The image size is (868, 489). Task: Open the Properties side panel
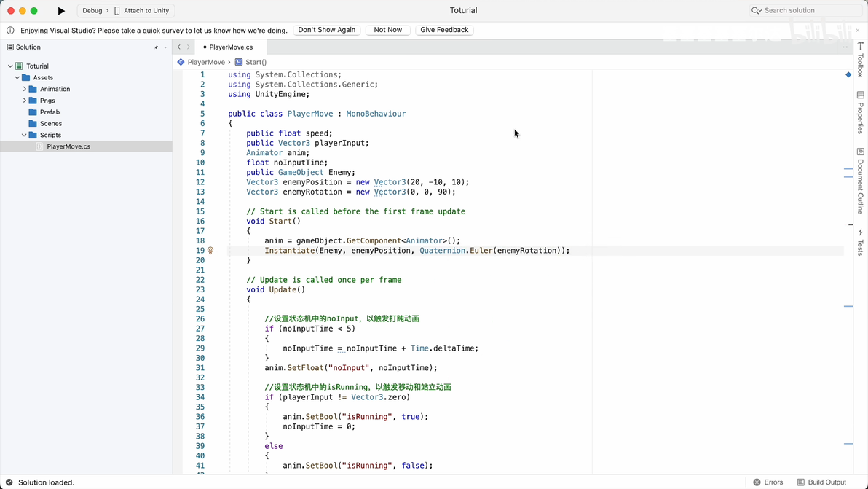pyautogui.click(x=860, y=112)
